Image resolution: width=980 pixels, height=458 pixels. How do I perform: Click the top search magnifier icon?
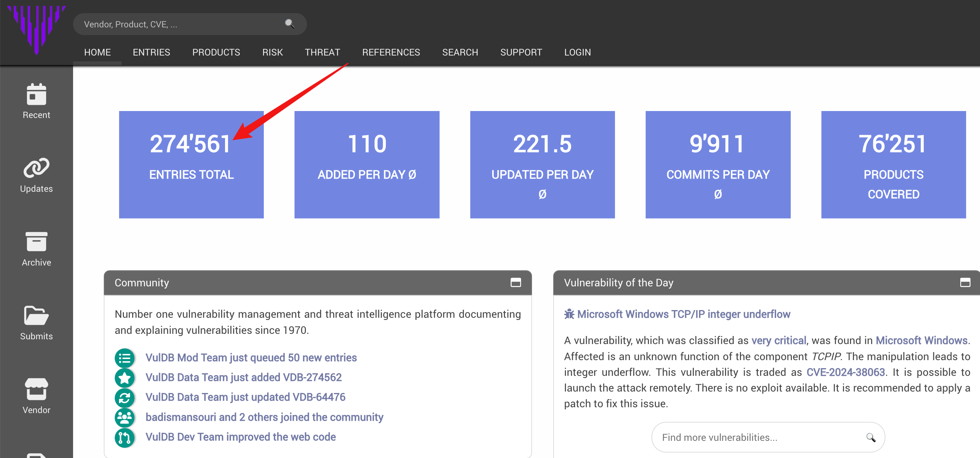click(289, 24)
